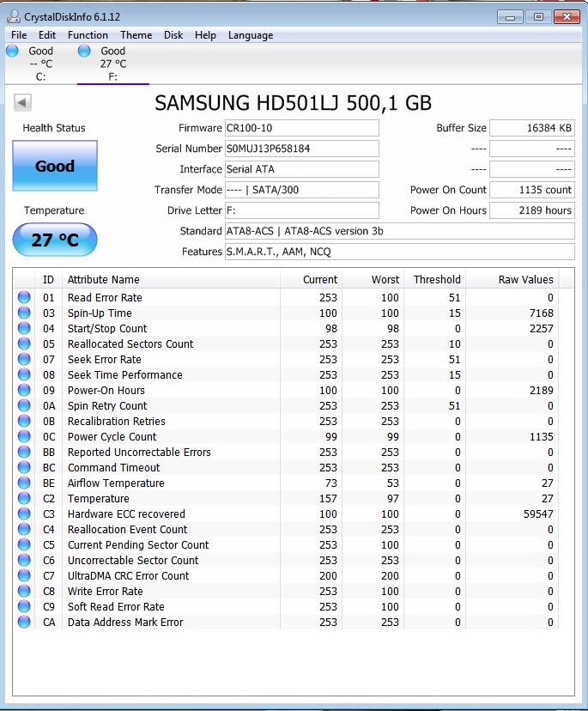
Task: Click status icon for Airflow Temperature
Action: click(x=24, y=483)
